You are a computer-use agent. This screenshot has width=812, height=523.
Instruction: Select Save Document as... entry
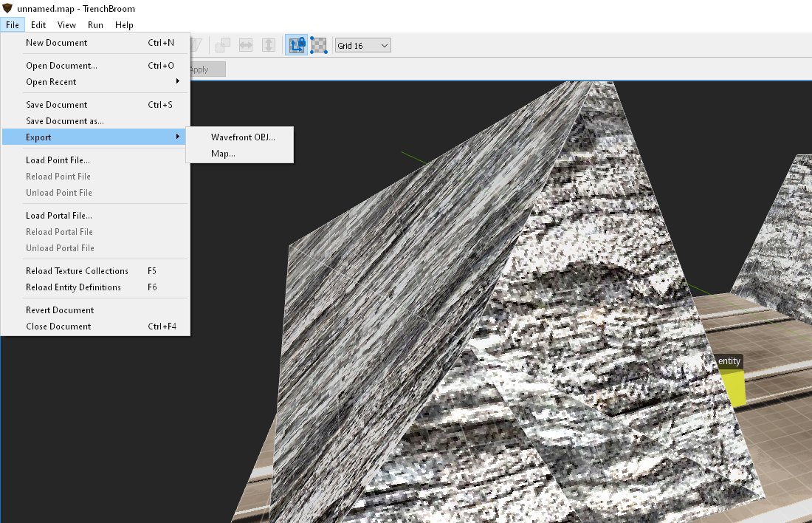pyautogui.click(x=65, y=121)
